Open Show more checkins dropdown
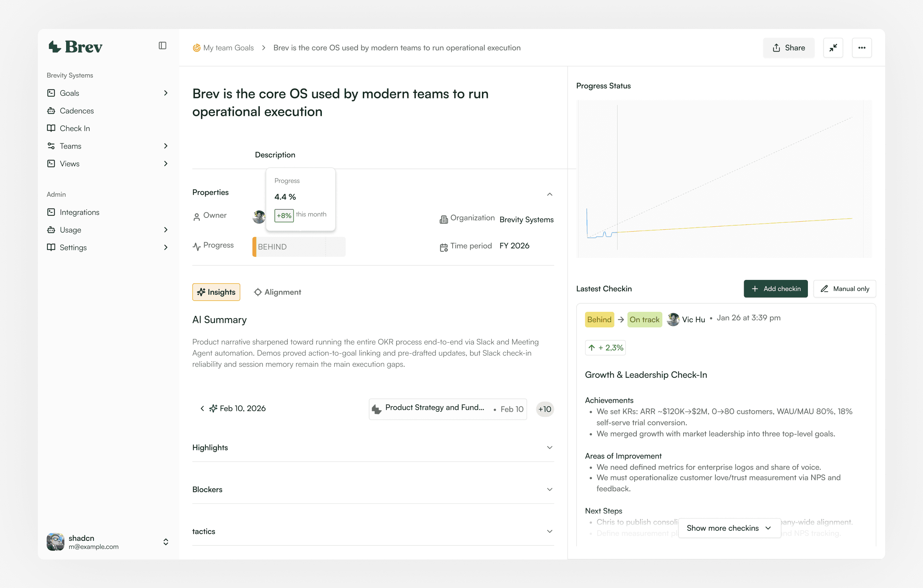Image resolution: width=923 pixels, height=588 pixels. pyautogui.click(x=729, y=528)
